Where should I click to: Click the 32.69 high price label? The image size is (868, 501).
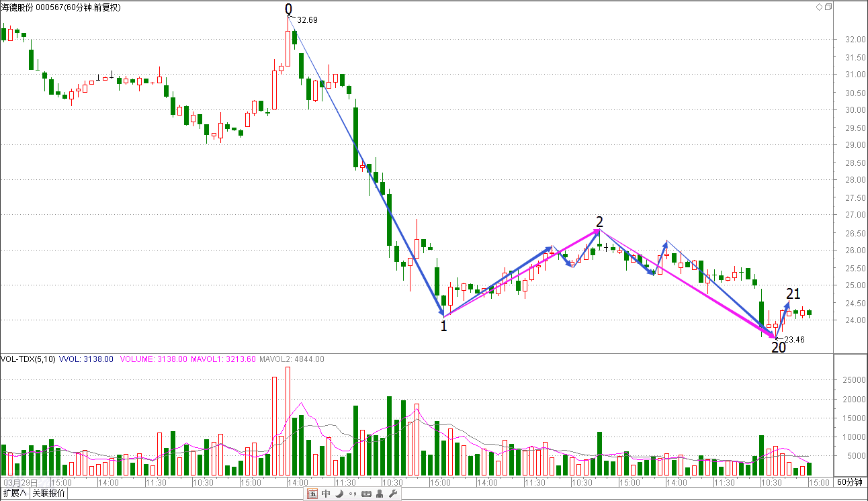coord(307,20)
